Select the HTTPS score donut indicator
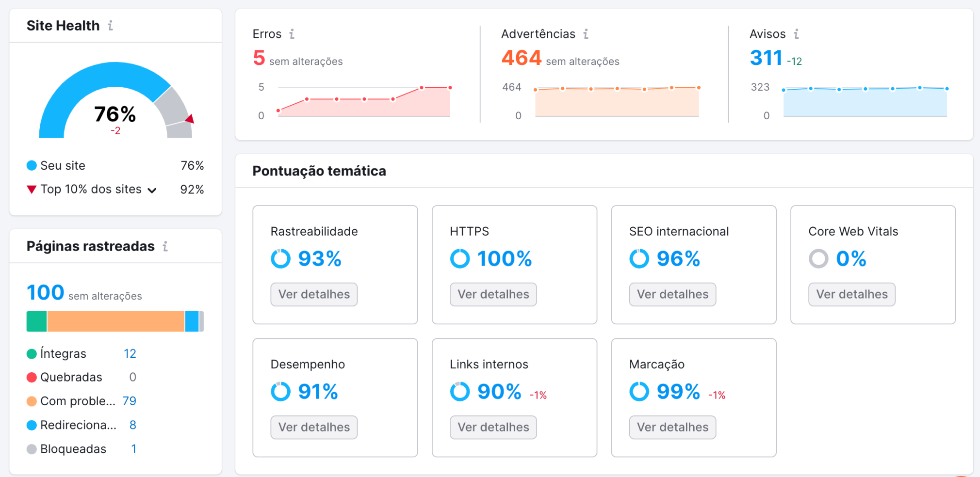Screen dimensions: 980x477 [459, 258]
